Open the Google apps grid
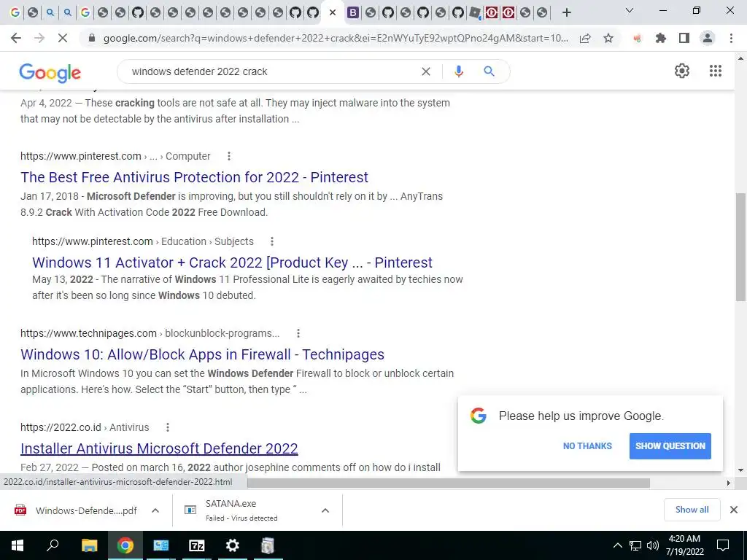 pyautogui.click(x=715, y=71)
